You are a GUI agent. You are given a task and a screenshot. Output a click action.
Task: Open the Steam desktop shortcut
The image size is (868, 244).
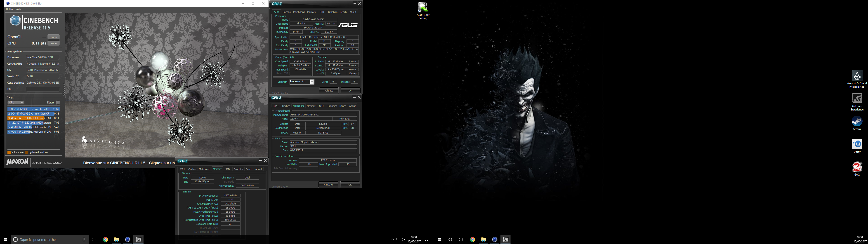[x=856, y=123]
